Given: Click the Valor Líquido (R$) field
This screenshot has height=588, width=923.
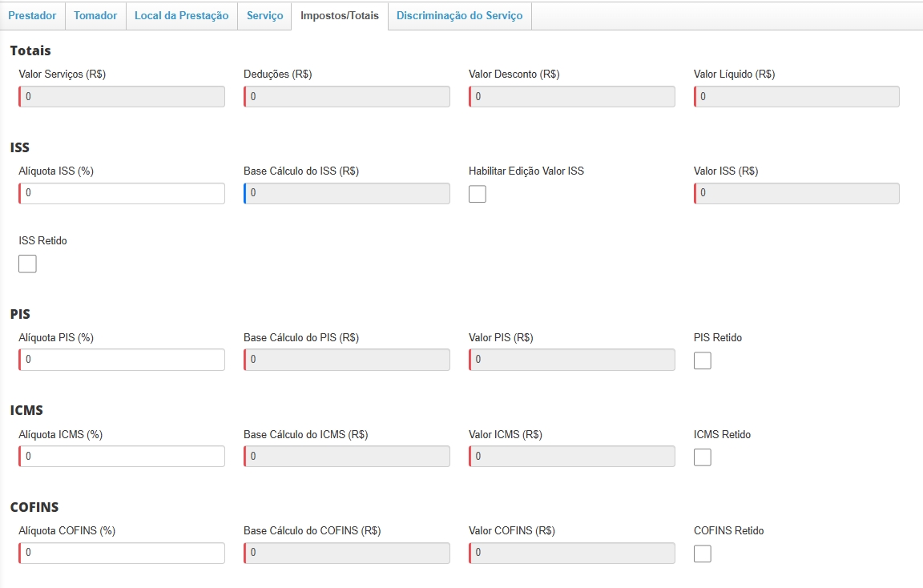Looking at the screenshot, I should [x=797, y=97].
